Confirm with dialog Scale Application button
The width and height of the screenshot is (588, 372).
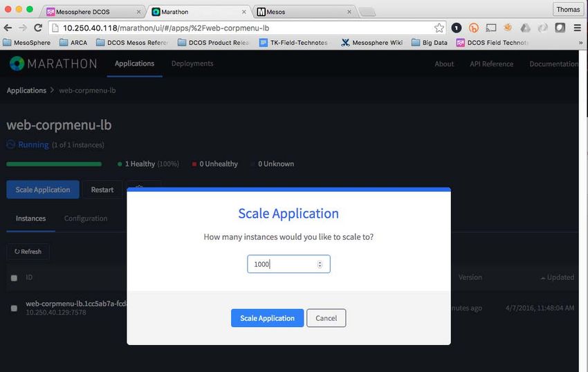[x=268, y=318]
